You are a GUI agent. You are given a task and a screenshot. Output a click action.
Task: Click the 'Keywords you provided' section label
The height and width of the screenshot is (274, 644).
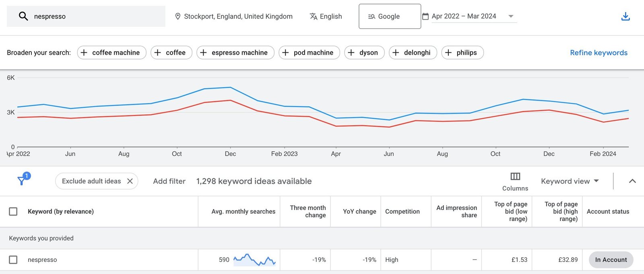click(x=41, y=238)
